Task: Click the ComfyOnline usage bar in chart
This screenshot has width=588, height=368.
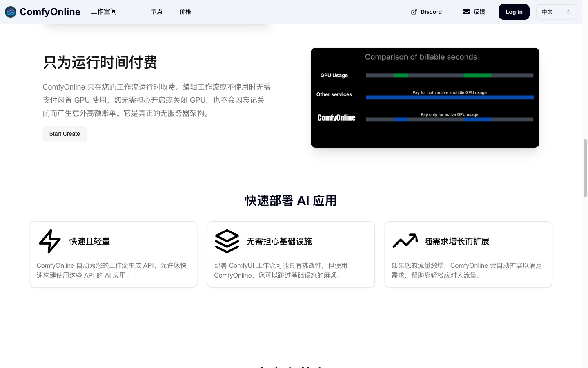Action: click(450, 119)
